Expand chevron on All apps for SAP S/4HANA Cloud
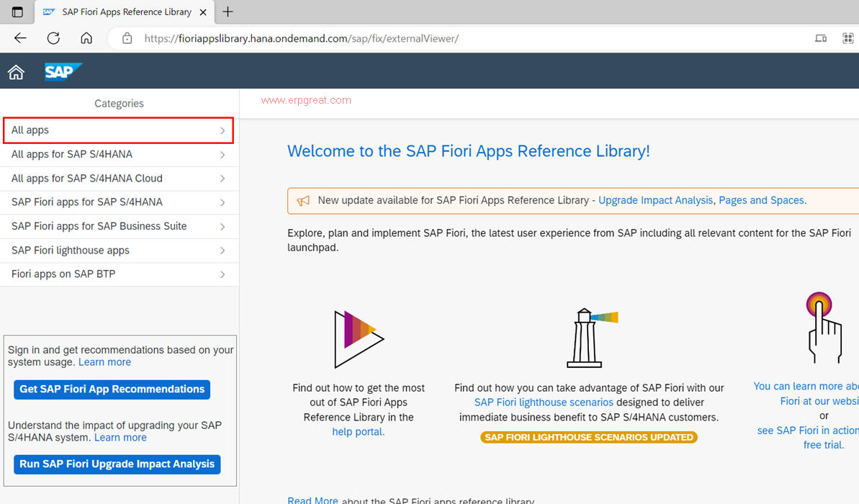859x504 pixels. pyautogui.click(x=222, y=179)
